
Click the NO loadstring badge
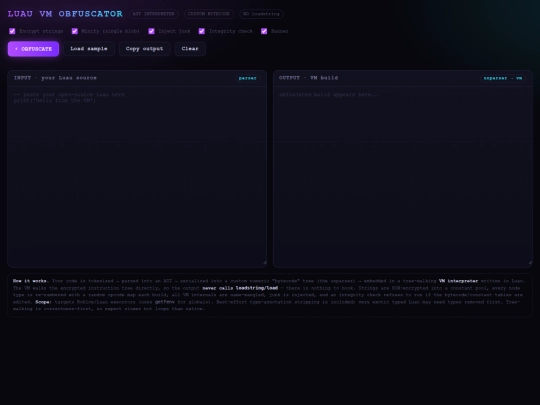[x=261, y=14]
